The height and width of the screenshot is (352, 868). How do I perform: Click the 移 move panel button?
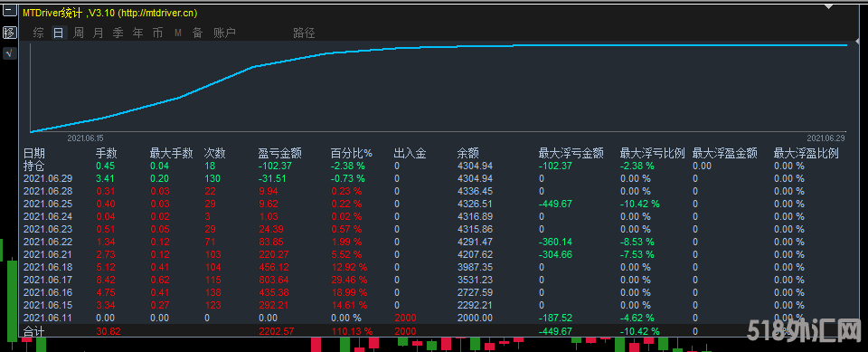pos(9,33)
